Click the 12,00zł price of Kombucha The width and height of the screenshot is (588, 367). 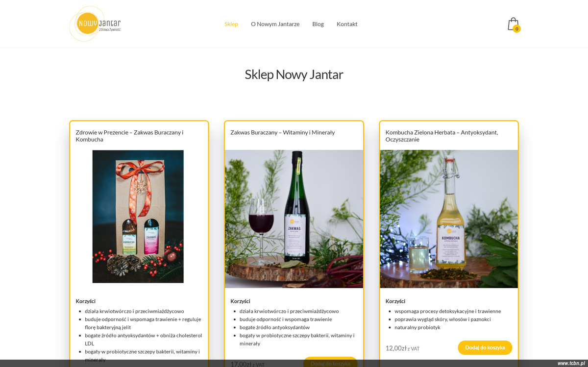point(396,348)
